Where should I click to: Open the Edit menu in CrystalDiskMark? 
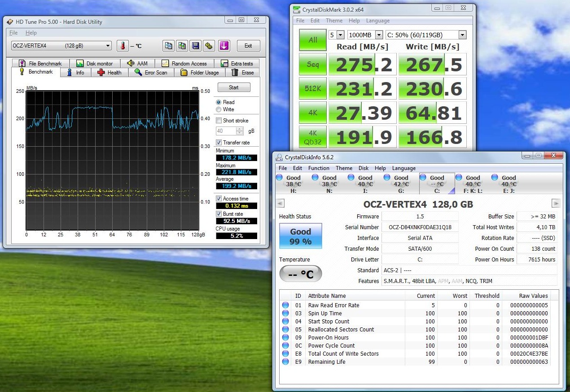click(315, 21)
